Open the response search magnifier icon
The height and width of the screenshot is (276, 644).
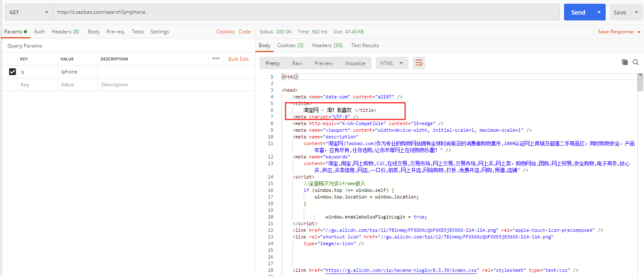tap(636, 62)
